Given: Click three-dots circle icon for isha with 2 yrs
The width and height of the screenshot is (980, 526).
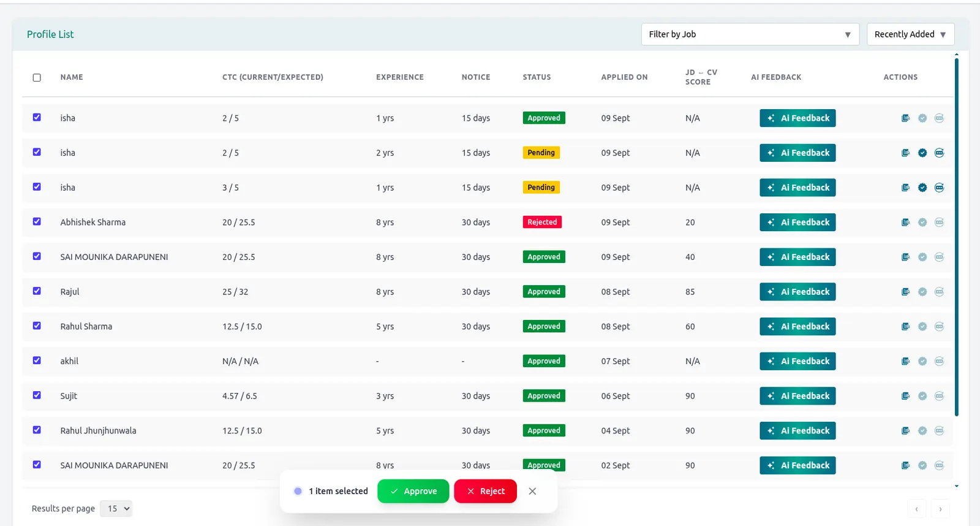Looking at the screenshot, I should point(939,153).
